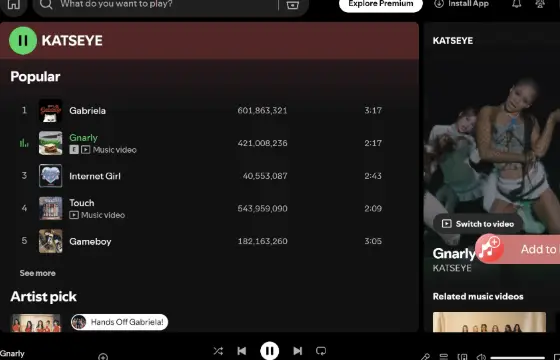Select the Gnarly track title in the list
The height and width of the screenshot is (360, 560).
click(x=83, y=138)
